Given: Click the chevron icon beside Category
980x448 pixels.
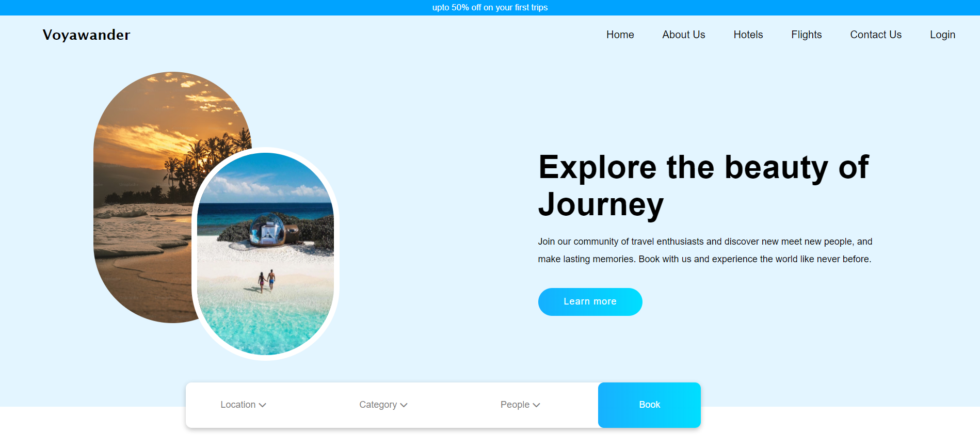Looking at the screenshot, I should 404,405.
